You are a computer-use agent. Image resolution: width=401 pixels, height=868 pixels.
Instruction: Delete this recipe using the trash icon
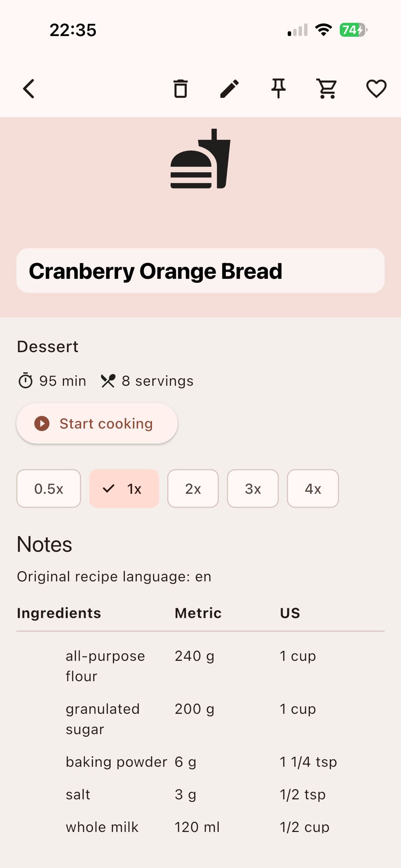tap(180, 89)
